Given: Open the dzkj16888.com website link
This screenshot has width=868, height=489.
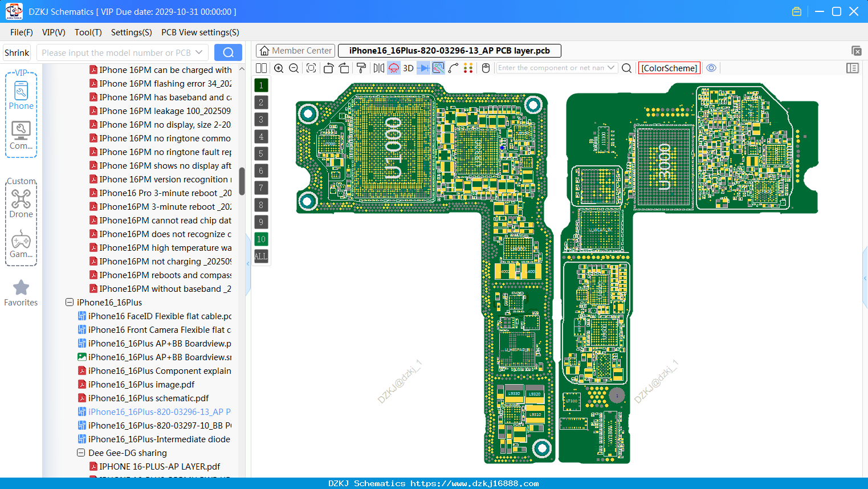Looking at the screenshot, I should 474,483.
